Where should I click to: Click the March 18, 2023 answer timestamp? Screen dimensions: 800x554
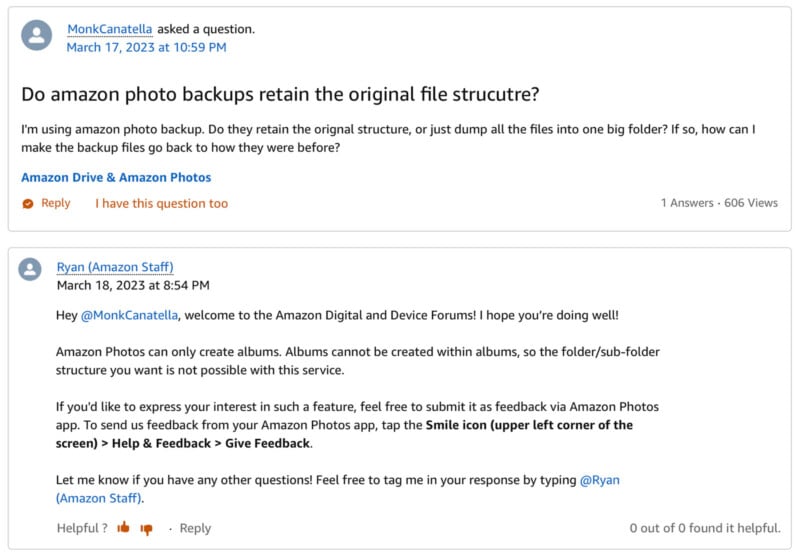[x=133, y=285]
